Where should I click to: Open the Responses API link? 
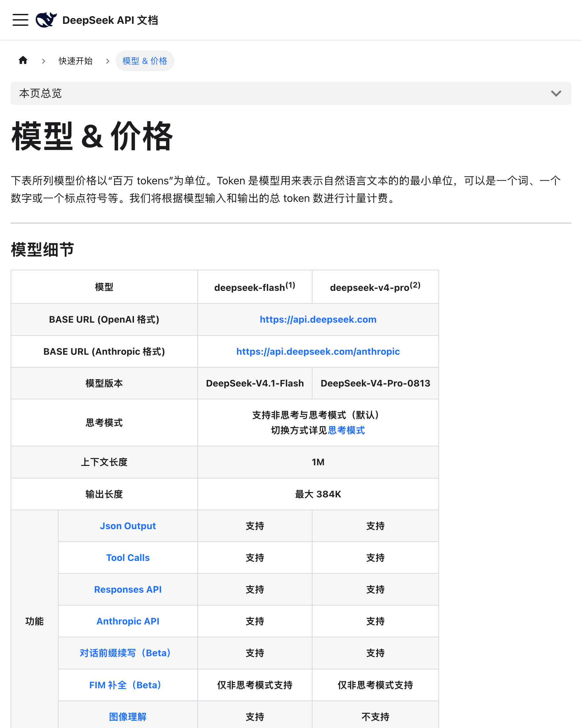pos(128,590)
